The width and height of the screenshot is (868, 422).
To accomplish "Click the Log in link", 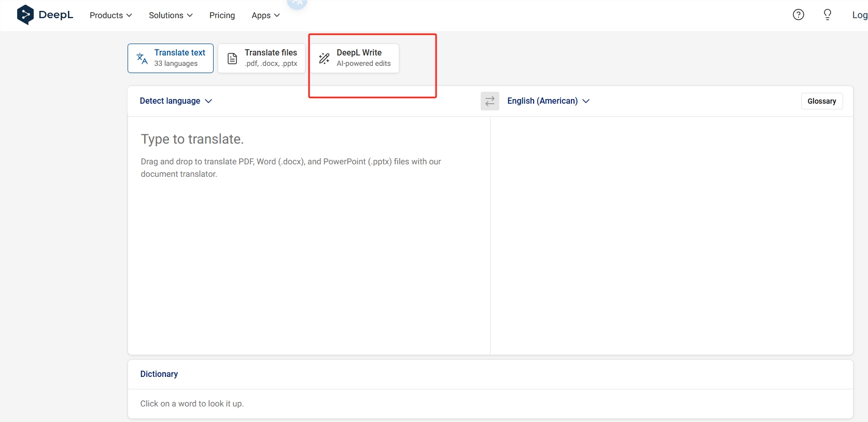I will click(859, 16).
